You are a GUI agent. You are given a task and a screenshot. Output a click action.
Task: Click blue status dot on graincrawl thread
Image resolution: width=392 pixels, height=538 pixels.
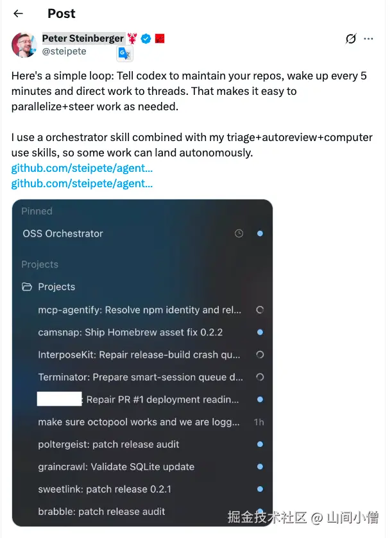260,467
